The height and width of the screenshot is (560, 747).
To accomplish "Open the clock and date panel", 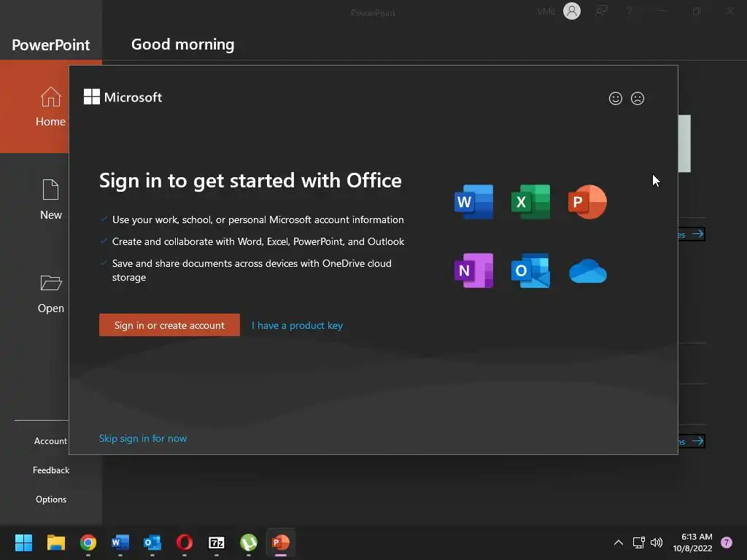I will [693, 542].
